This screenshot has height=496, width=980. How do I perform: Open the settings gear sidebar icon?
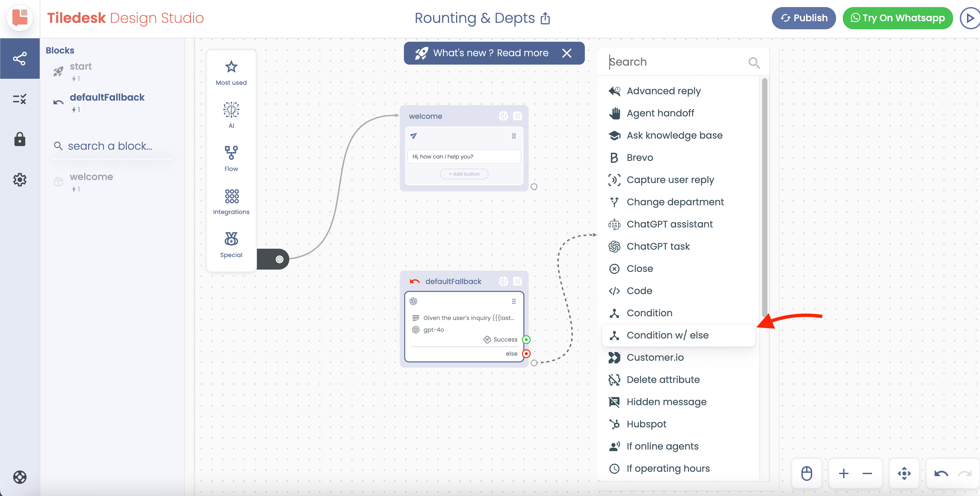20,179
